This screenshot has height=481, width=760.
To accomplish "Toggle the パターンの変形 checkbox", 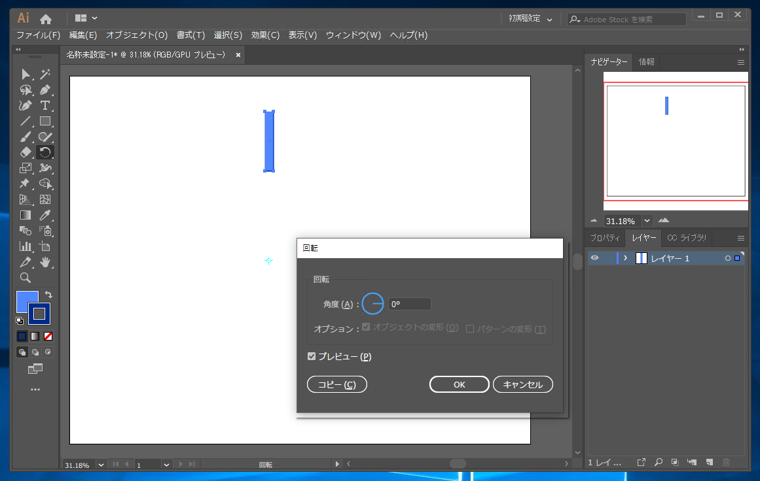I will [470, 329].
